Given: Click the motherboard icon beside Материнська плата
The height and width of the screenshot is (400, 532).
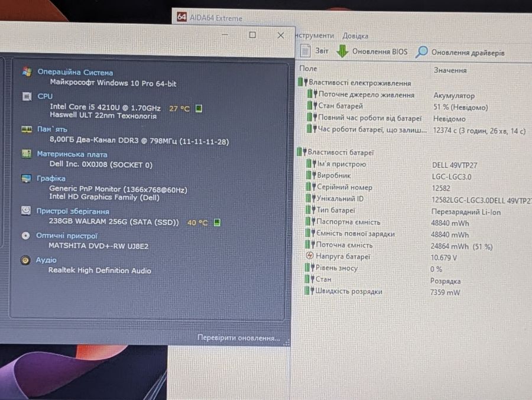Looking at the screenshot, I should coord(27,154).
